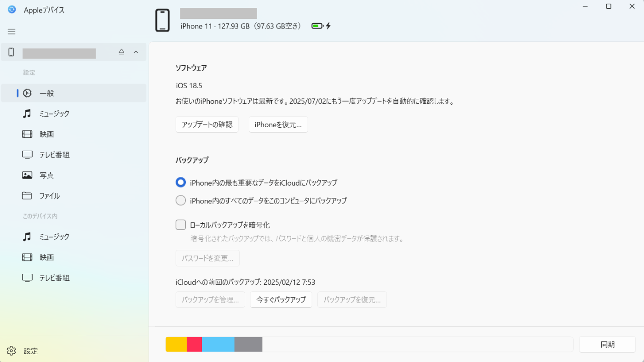Select backup to this computer radio option
The width and height of the screenshot is (644, 362).
point(181,200)
